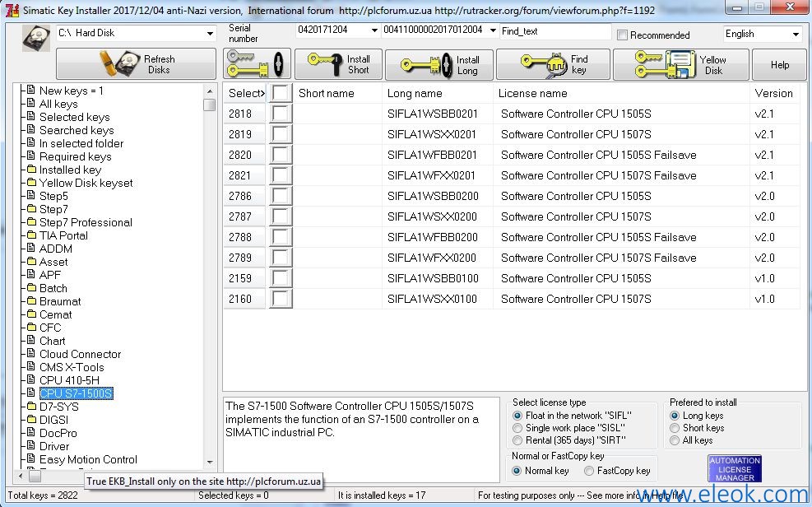Select Searched keys tree entry
The image size is (812, 507).
point(77,130)
